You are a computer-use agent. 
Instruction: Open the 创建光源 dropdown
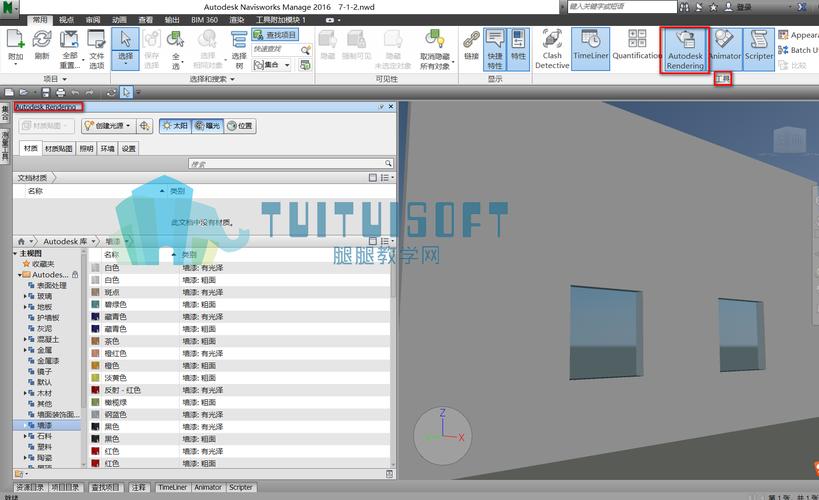107,126
